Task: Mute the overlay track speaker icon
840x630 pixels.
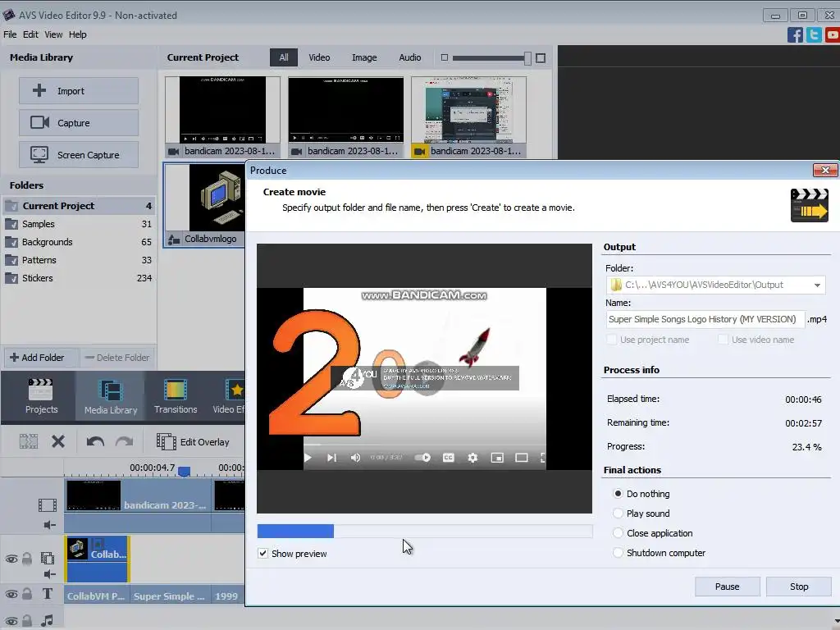Action: click(49, 574)
